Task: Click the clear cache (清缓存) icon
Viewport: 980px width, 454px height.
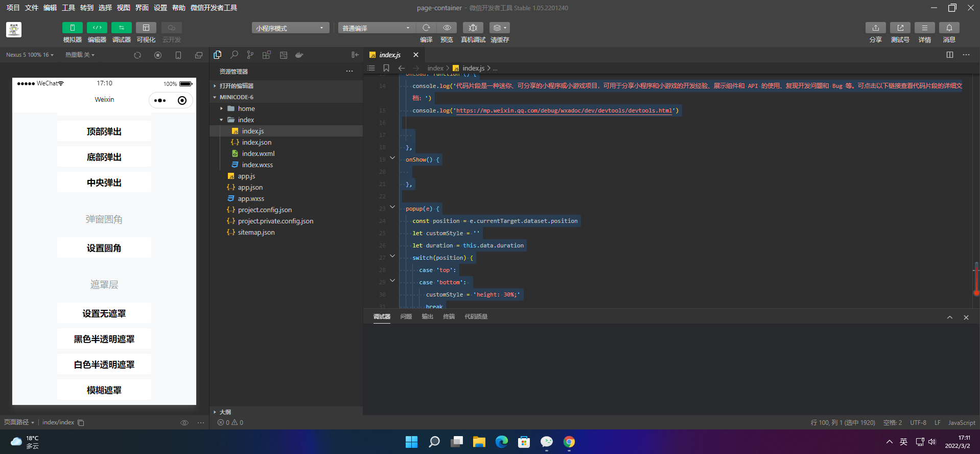Action: [x=499, y=28]
